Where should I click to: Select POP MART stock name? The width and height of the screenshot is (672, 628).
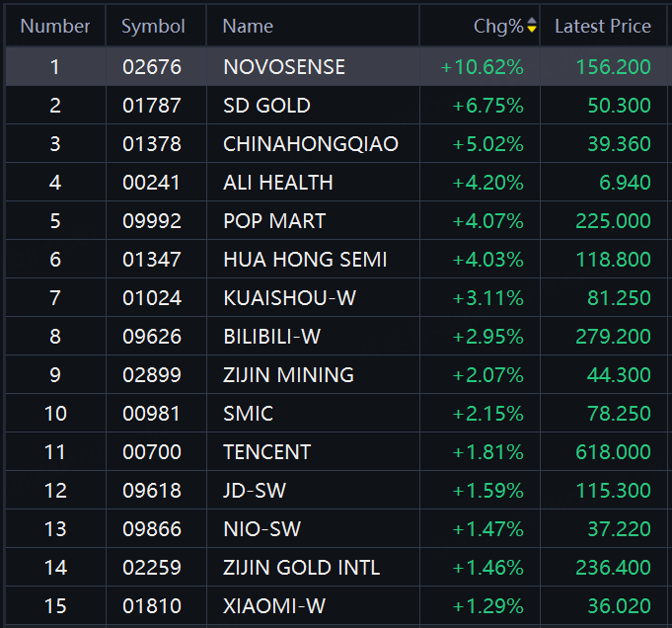coord(274,221)
